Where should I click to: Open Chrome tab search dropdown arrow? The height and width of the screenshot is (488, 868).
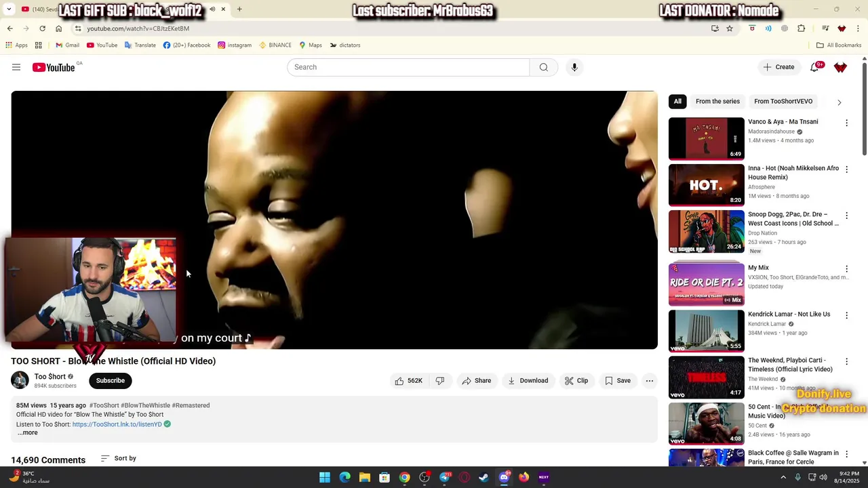(9, 9)
